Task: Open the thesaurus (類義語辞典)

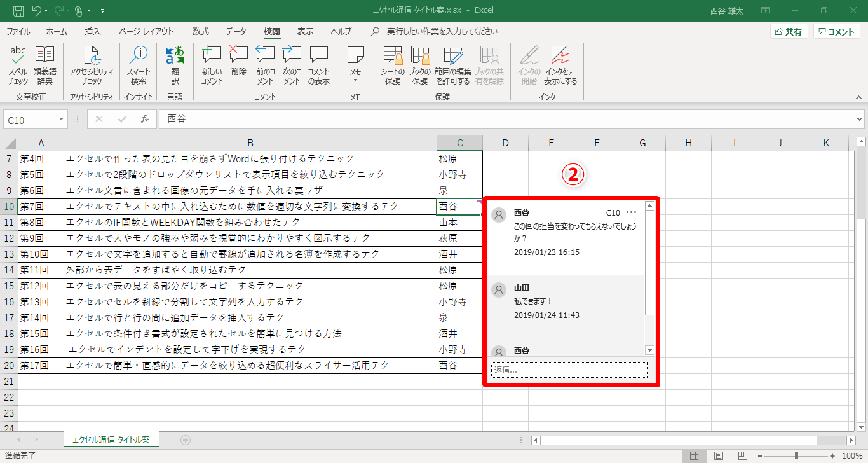Action: 44,66
